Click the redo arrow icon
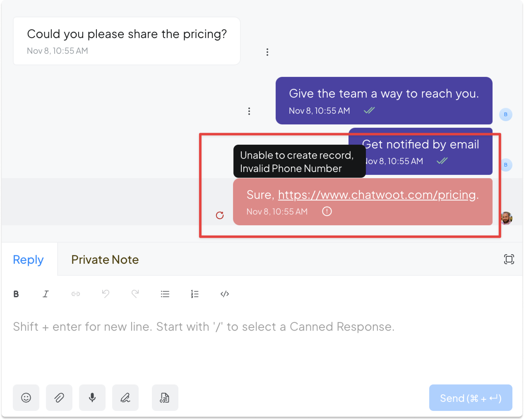This screenshot has height=420, width=524. coord(135,294)
